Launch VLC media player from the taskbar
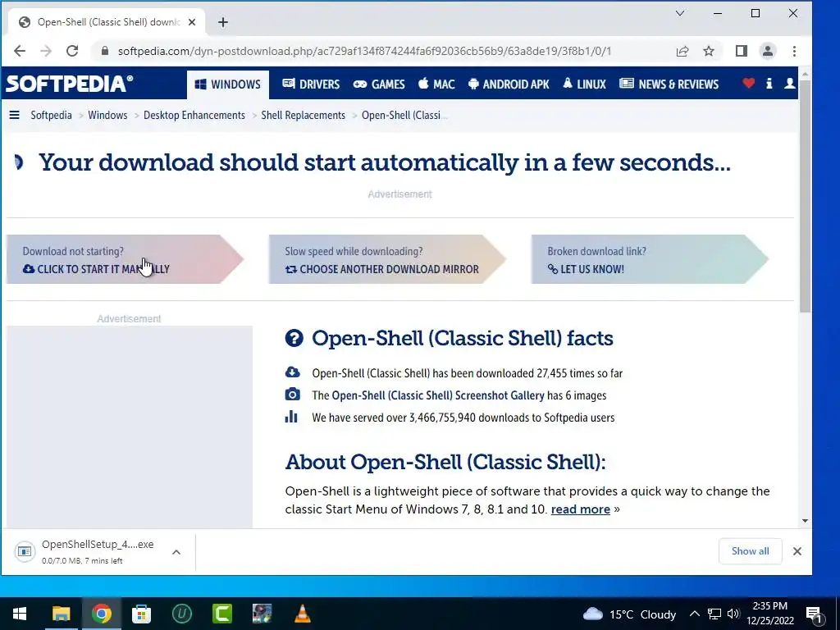Image resolution: width=840 pixels, height=630 pixels. pyautogui.click(x=303, y=614)
